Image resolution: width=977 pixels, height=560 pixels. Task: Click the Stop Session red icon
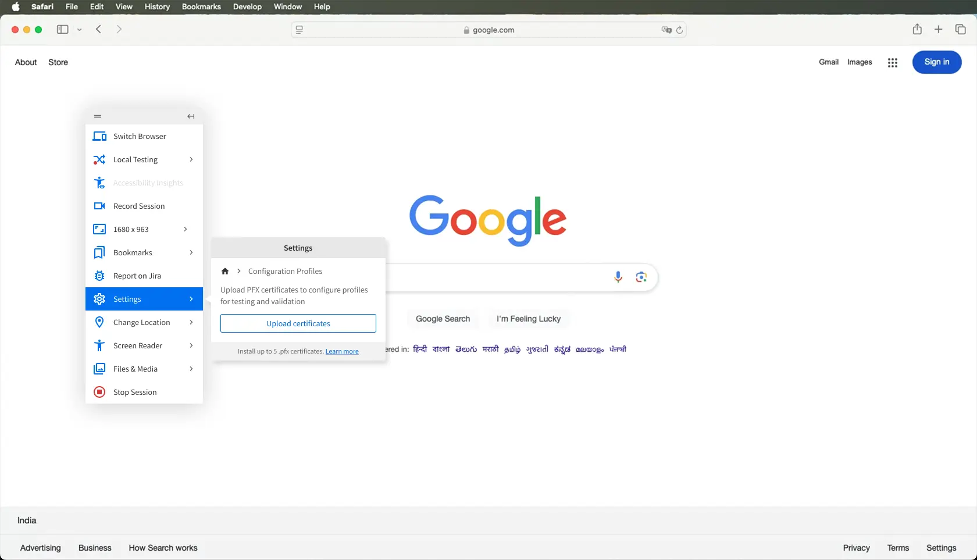[x=99, y=392]
